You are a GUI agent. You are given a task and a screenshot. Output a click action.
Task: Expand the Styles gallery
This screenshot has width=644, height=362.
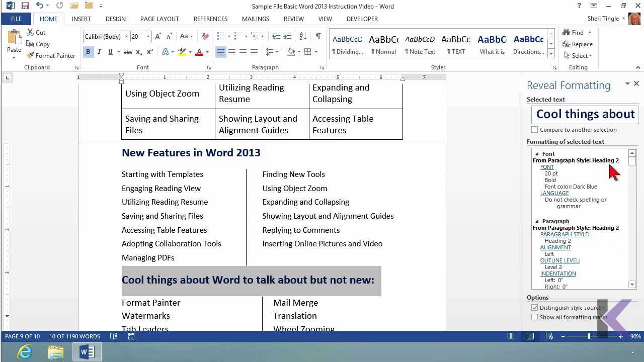click(551, 54)
